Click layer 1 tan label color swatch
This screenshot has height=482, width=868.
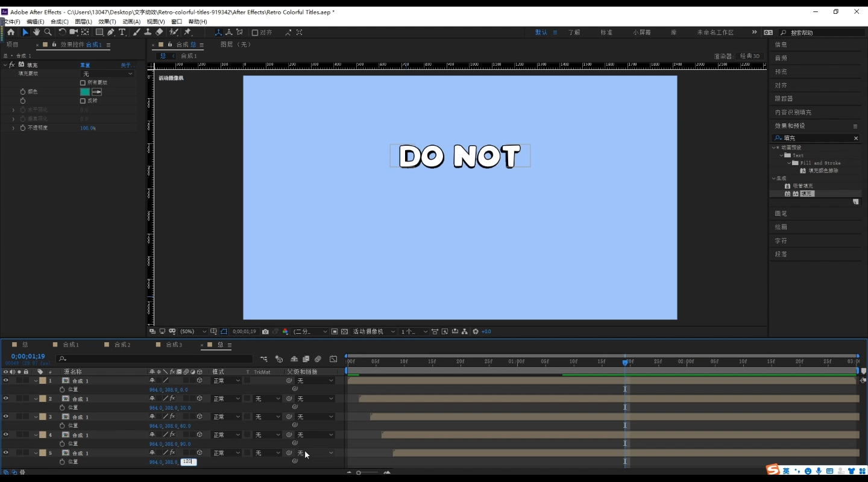coord(43,381)
